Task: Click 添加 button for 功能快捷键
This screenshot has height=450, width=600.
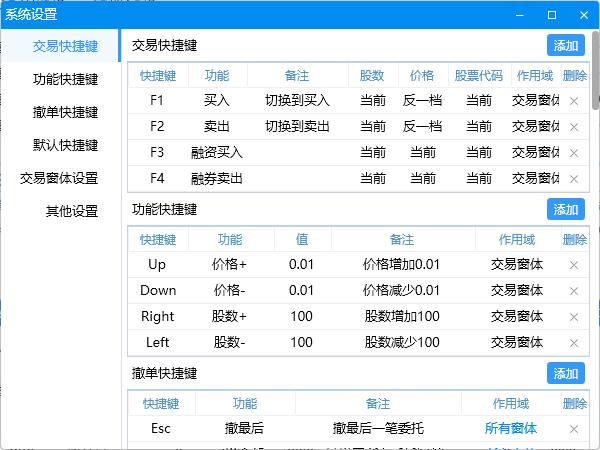Action: click(x=566, y=209)
